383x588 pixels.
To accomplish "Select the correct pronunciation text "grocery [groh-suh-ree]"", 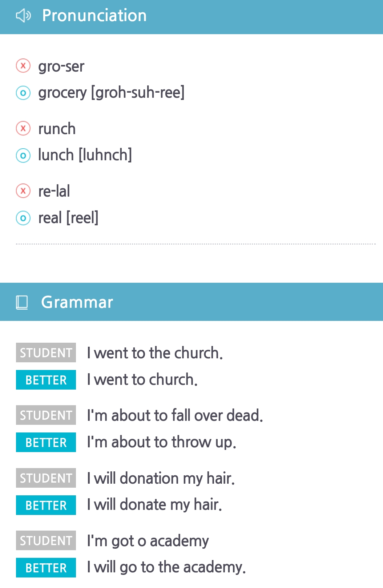I will pos(111,93).
